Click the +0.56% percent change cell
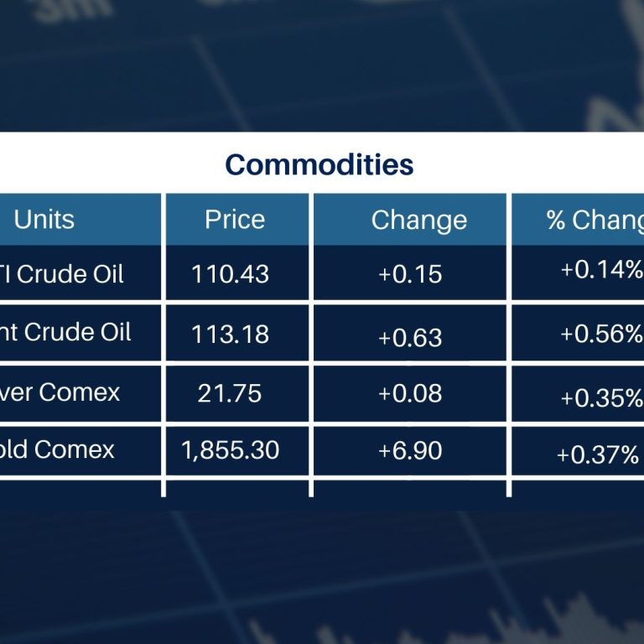This screenshot has width=644, height=644. click(x=601, y=334)
